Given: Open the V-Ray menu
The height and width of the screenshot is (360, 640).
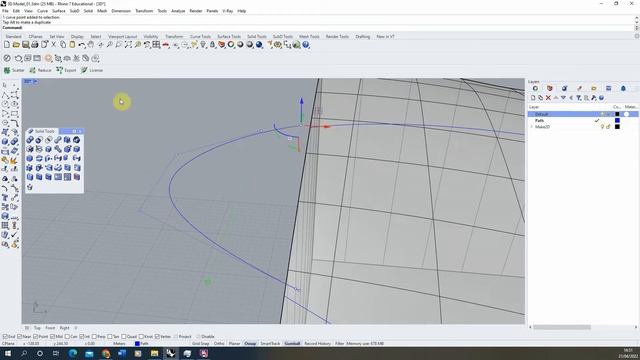Looking at the screenshot, I should 227,11.
